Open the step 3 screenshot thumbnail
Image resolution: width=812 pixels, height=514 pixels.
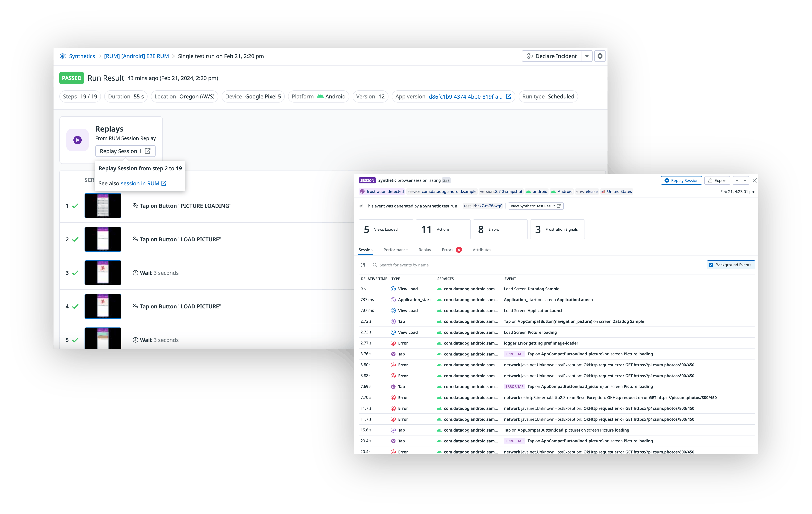click(103, 273)
